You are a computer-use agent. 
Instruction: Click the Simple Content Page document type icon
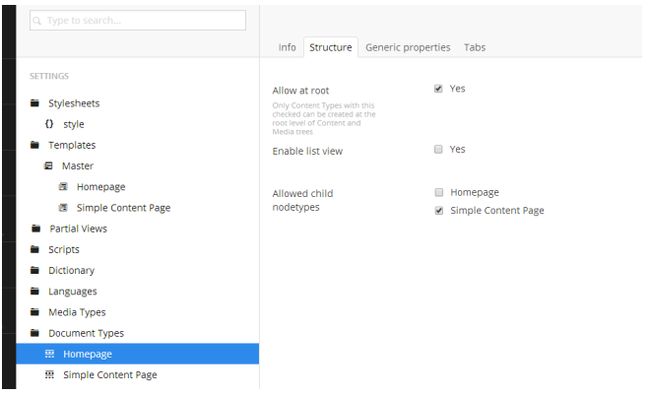49,375
